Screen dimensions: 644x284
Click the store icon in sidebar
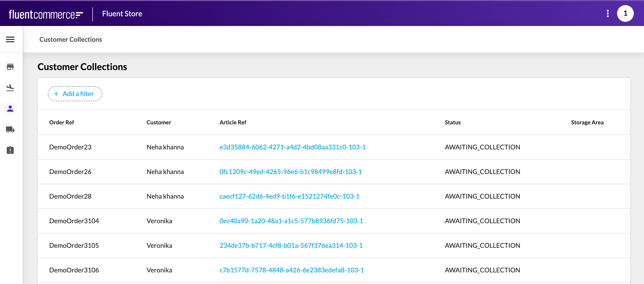pos(10,67)
